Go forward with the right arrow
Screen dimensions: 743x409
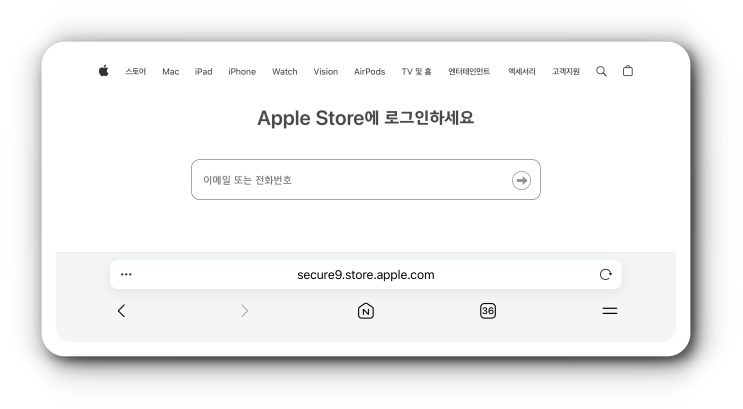click(x=244, y=311)
